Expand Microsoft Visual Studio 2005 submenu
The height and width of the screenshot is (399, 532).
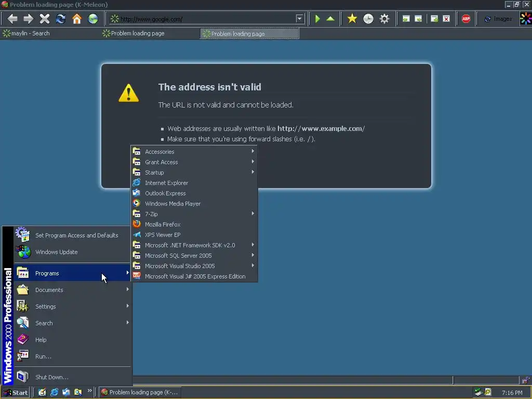194,266
